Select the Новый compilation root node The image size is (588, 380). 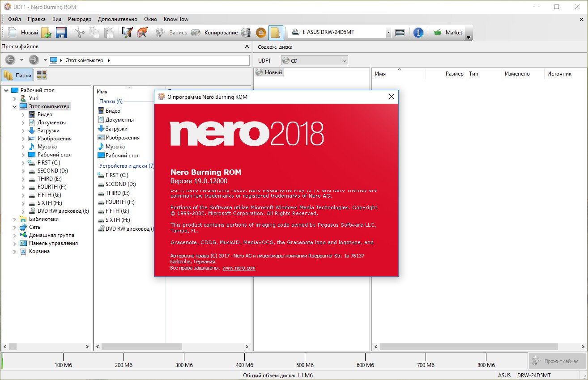tap(268, 72)
